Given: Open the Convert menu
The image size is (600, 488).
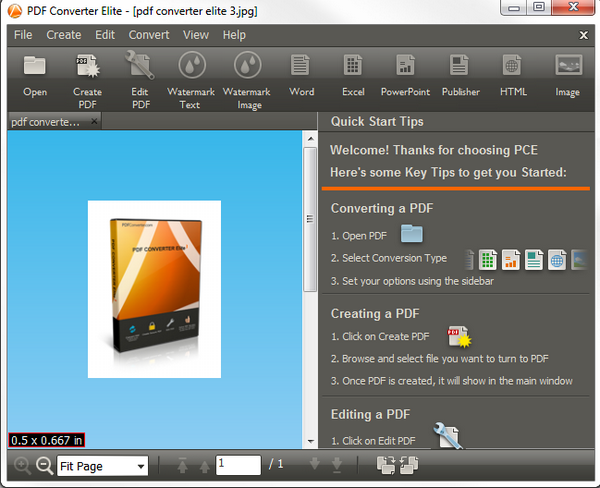Looking at the screenshot, I should 149,35.
